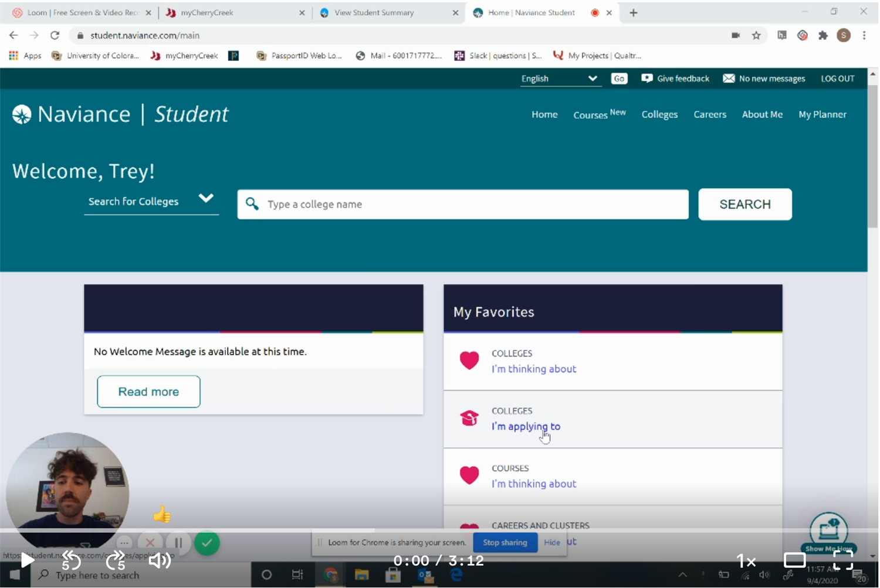Open the Loom extension icon in toolbar
Screen dimensions: 880x588
[x=803, y=35]
